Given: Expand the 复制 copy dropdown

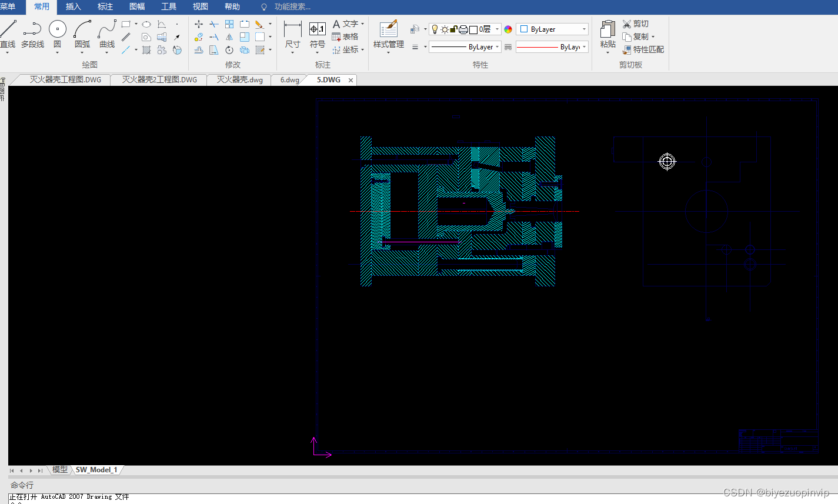Looking at the screenshot, I should tap(653, 37).
